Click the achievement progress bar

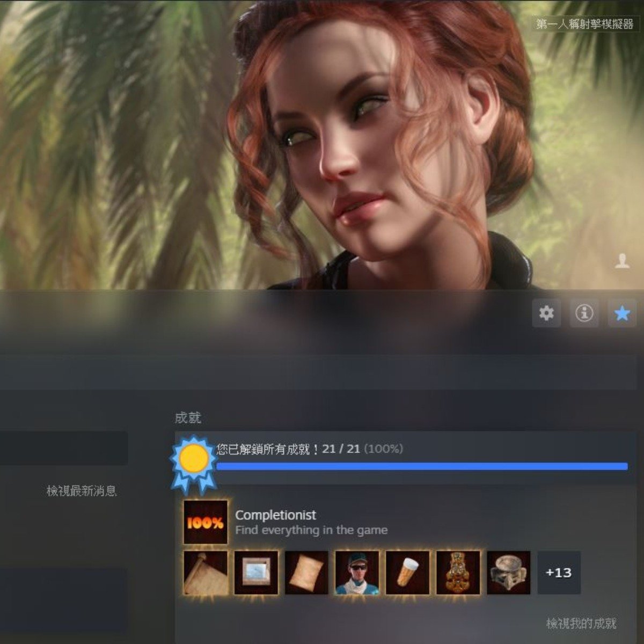pos(422,466)
